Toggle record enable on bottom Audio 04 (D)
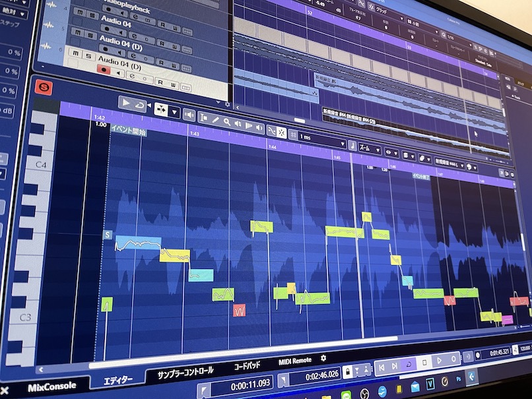Image resolution: width=532 pixels, height=399 pixels. pos(104,70)
